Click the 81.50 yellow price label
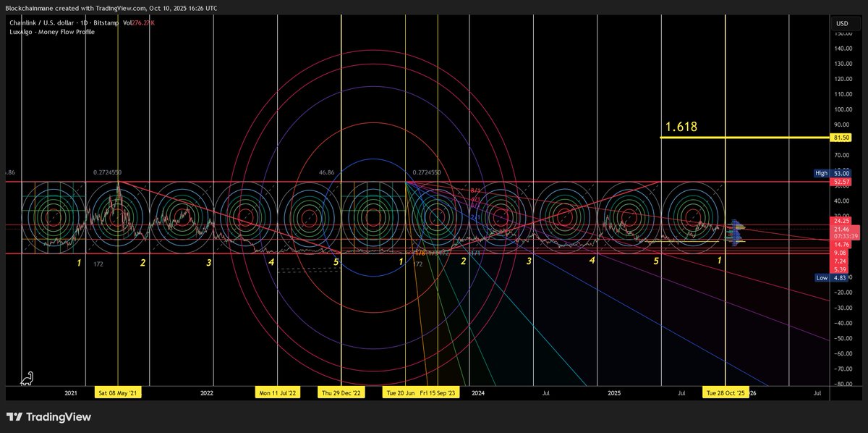 point(841,137)
